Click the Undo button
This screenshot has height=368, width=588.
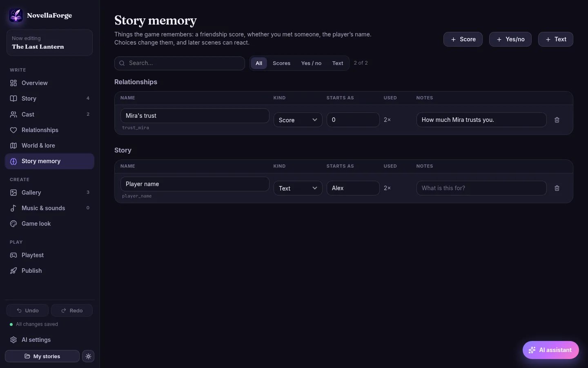(27, 310)
